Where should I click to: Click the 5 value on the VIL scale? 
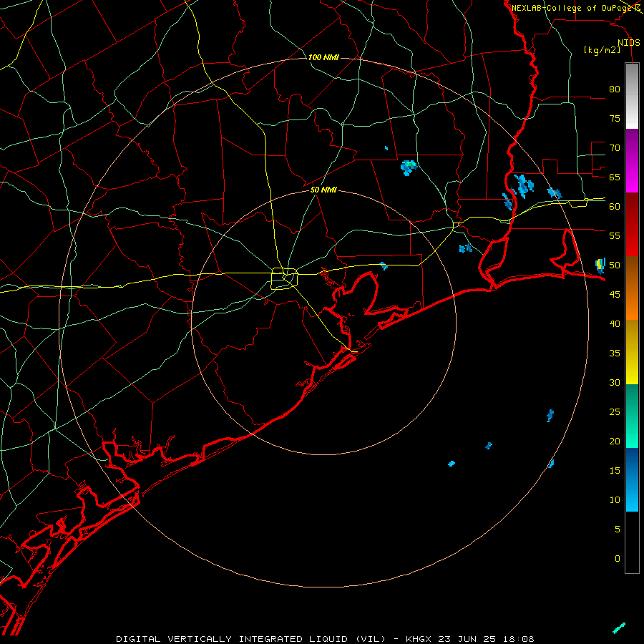618,529
